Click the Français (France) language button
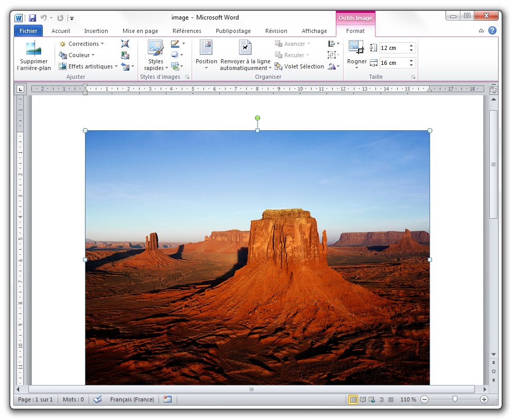This screenshot has height=420, width=513. point(132,399)
